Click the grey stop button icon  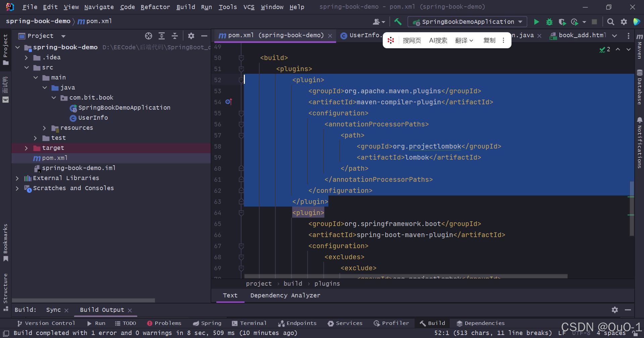click(x=594, y=22)
